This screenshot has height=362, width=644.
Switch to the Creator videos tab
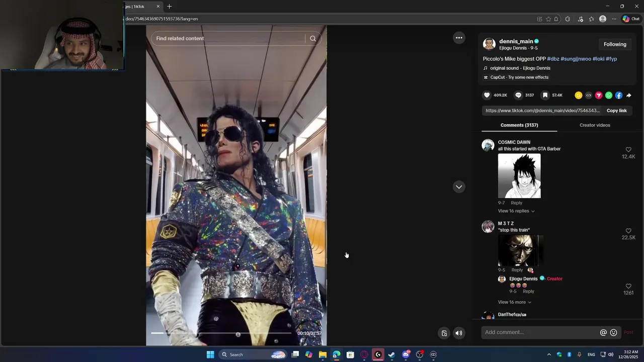pos(595,125)
